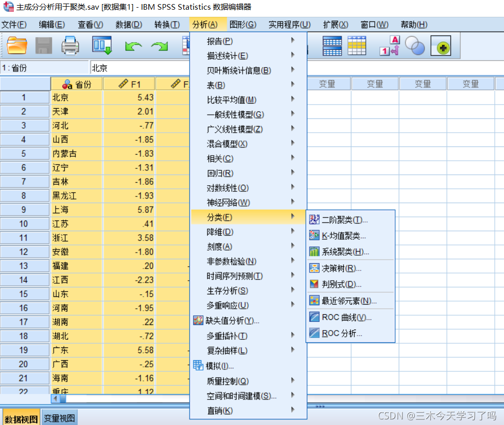The height and width of the screenshot is (425, 504).
Task: Open ROC 分析 dialog
Action: point(350,333)
